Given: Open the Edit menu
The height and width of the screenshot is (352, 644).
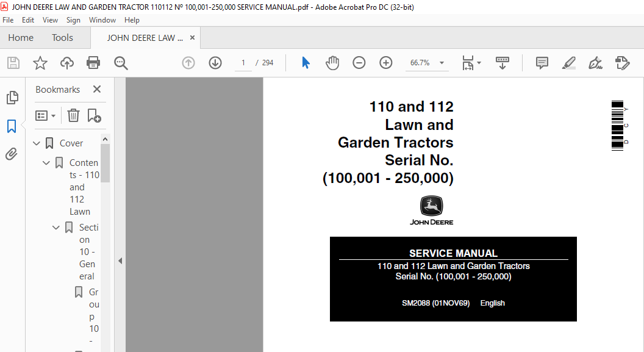Looking at the screenshot, I should point(28,20).
